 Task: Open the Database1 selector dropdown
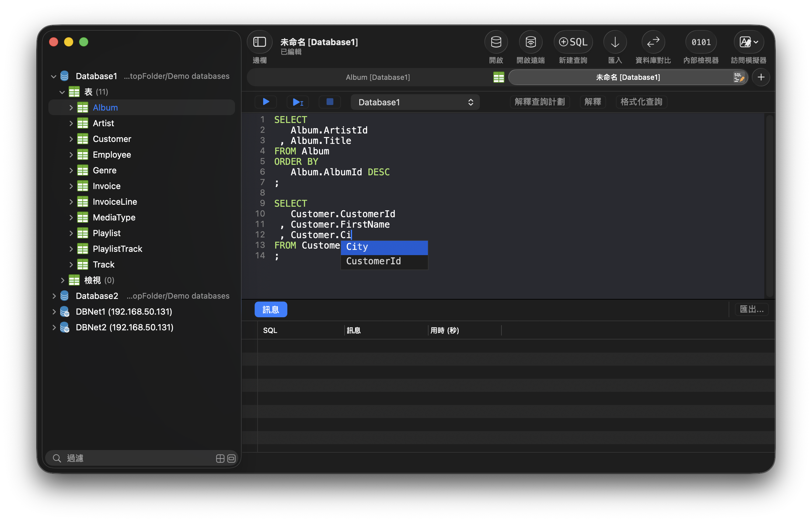pyautogui.click(x=415, y=102)
